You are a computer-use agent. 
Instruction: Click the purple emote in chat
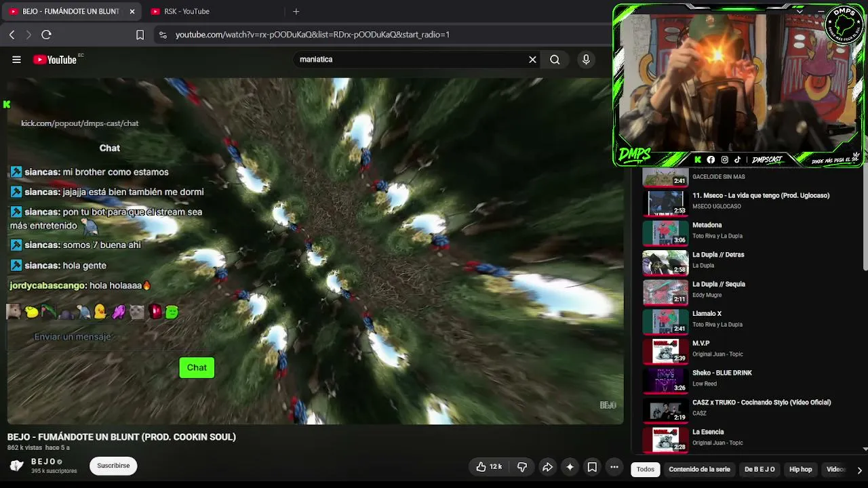119,312
